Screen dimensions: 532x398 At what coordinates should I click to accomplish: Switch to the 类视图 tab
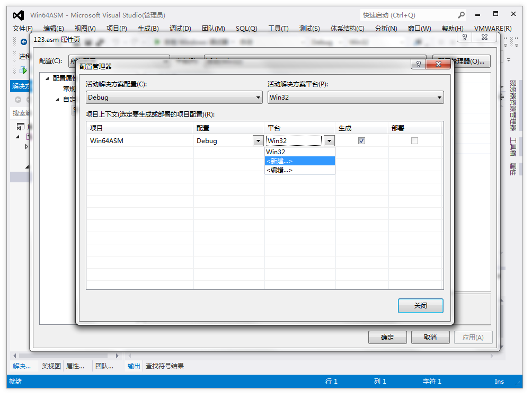coord(51,366)
